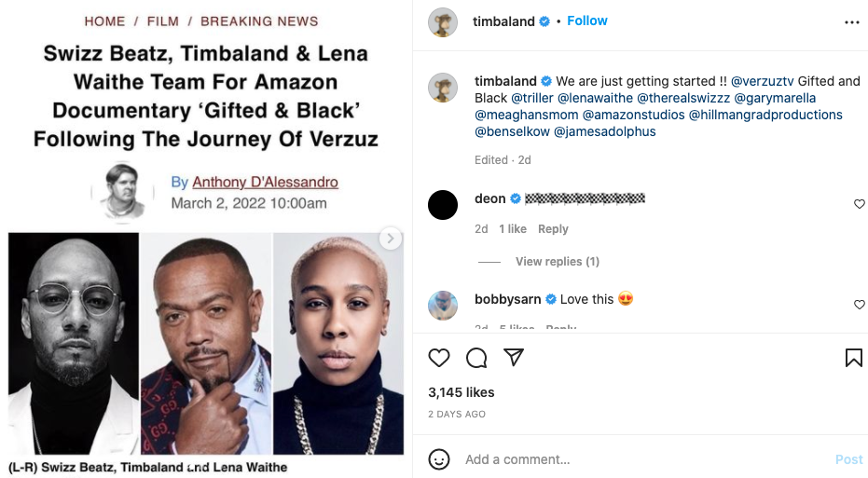The height and width of the screenshot is (478, 868).
Task: Follow timbaland's account
Action: click(x=587, y=21)
